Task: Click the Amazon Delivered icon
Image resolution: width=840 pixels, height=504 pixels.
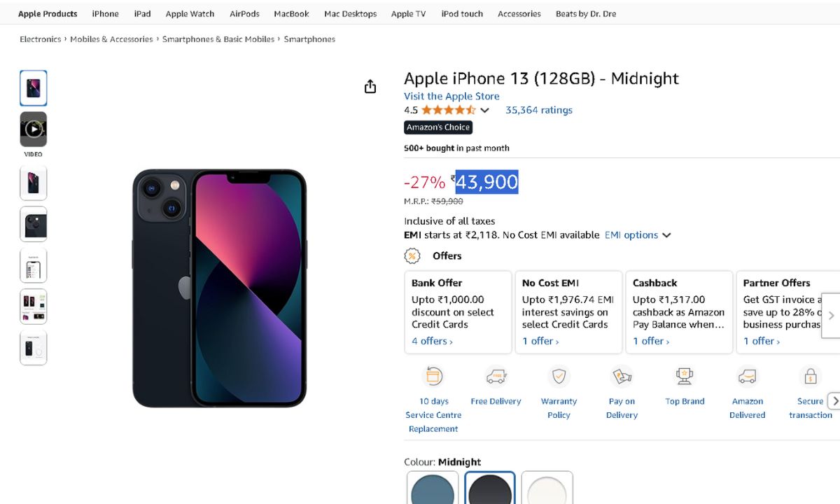Action: click(748, 377)
